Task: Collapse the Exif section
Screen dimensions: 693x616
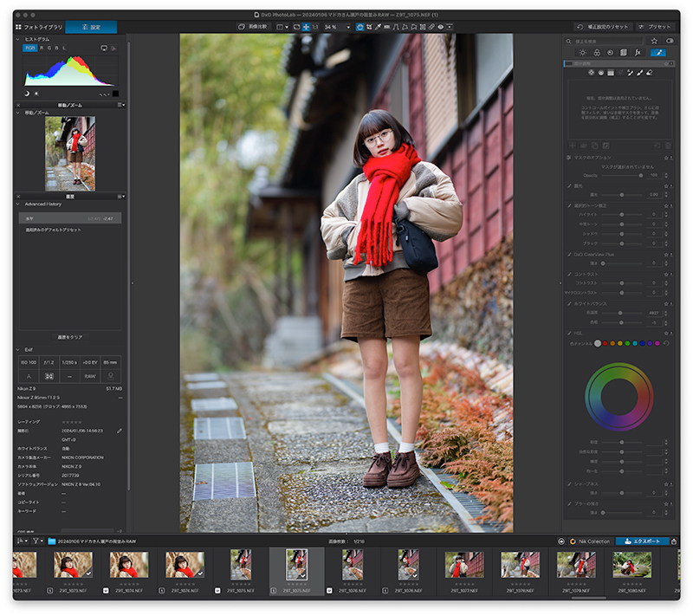Action: click(17, 349)
